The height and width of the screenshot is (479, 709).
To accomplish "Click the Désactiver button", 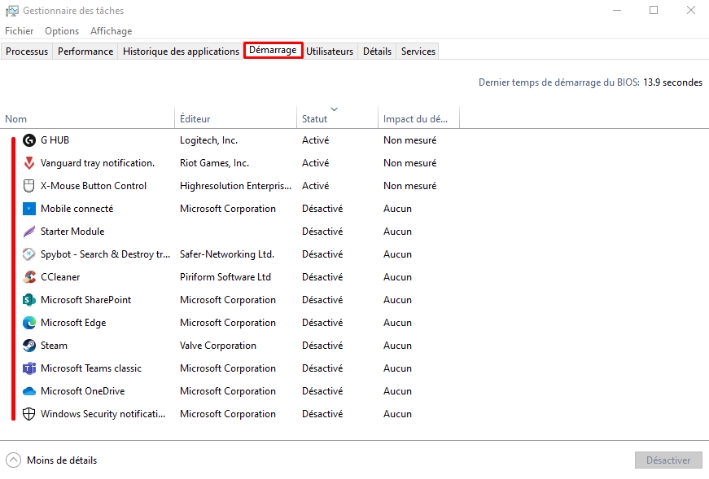I will (x=668, y=460).
